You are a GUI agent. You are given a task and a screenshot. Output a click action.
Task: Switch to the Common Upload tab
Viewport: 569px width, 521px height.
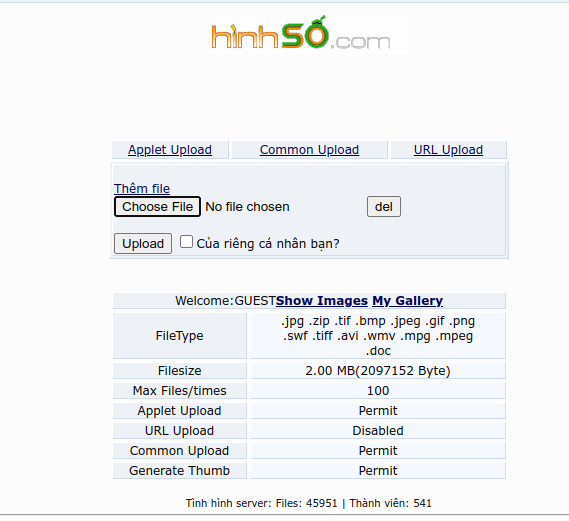point(309,150)
